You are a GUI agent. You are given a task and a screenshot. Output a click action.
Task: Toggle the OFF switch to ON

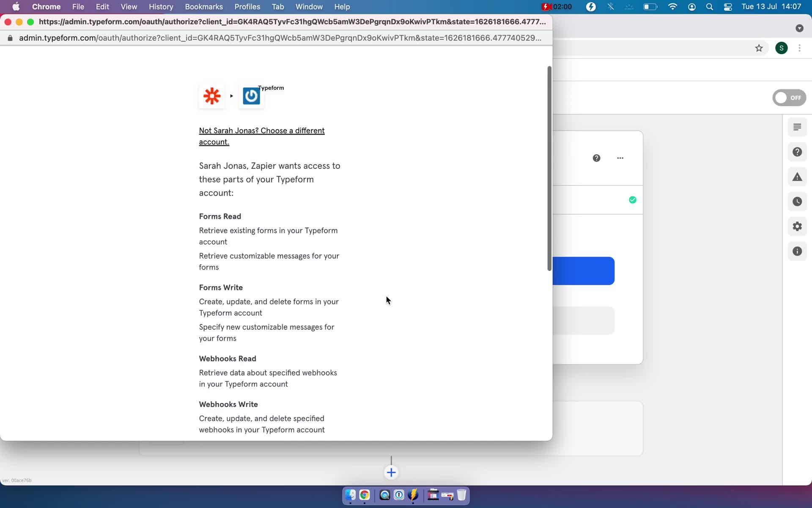tap(789, 98)
